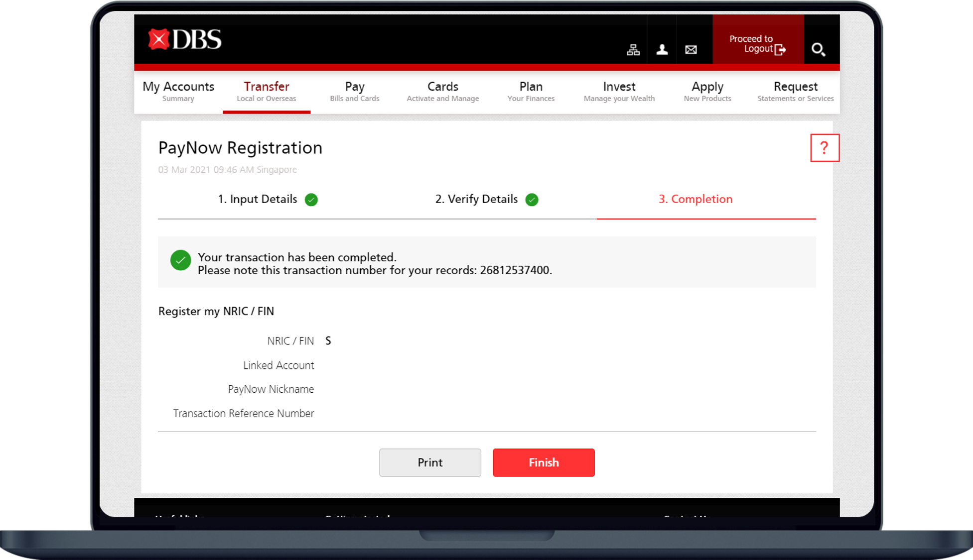Click the PayNow Nickname label
The height and width of the screenshot is (560, 973).
[271, 389]
